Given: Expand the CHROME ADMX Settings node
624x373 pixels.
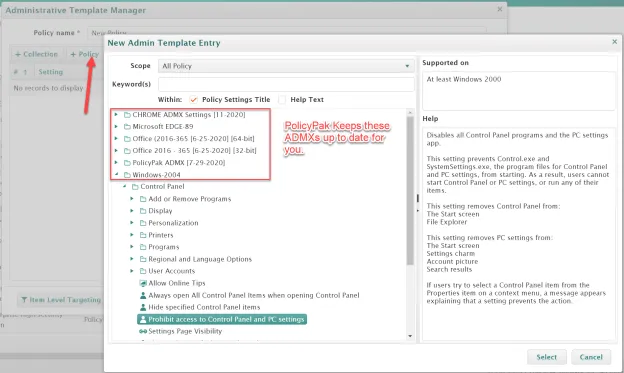Looking at the screenshot, I should click(116, 115).
